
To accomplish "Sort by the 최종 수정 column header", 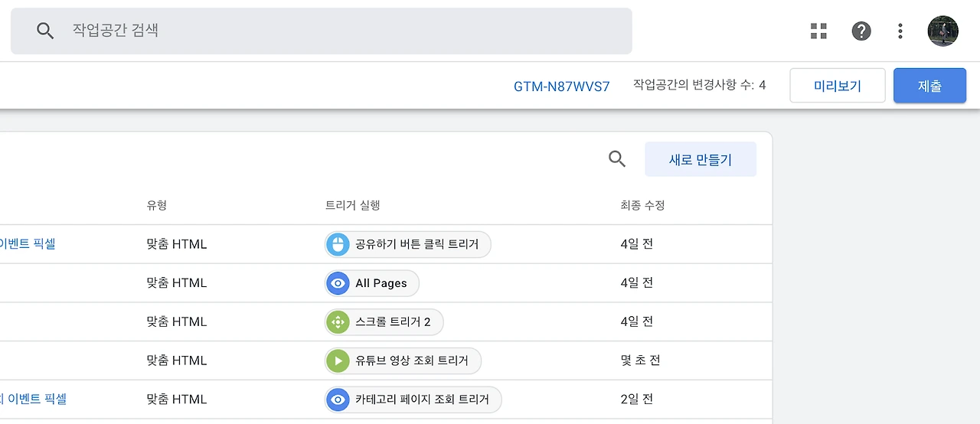I will click(642, 205).
